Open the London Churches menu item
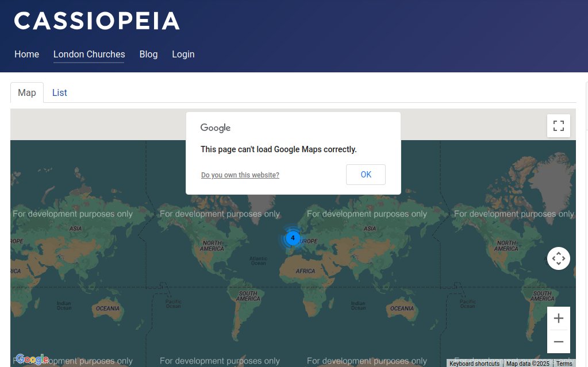 [89, 55]
